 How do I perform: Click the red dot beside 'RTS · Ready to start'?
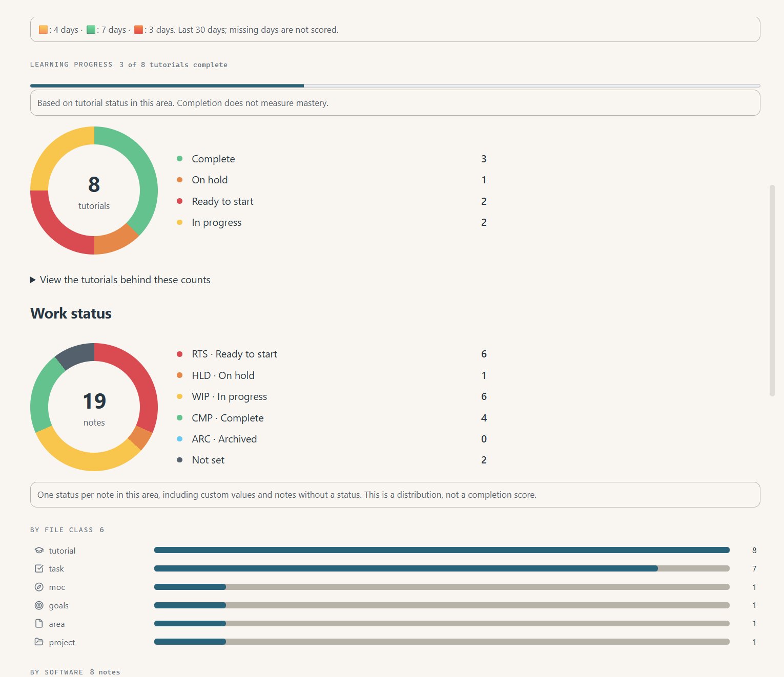179,354
